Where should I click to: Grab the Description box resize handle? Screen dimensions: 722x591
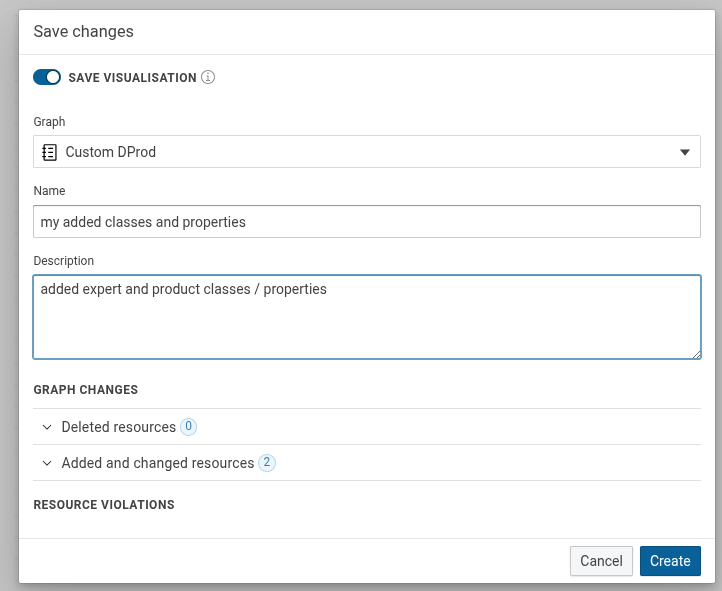(x=696, y=353)
